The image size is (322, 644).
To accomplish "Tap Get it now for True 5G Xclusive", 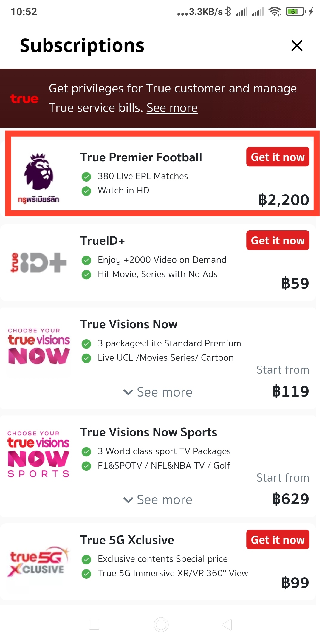I will click(x=278, y=540).
